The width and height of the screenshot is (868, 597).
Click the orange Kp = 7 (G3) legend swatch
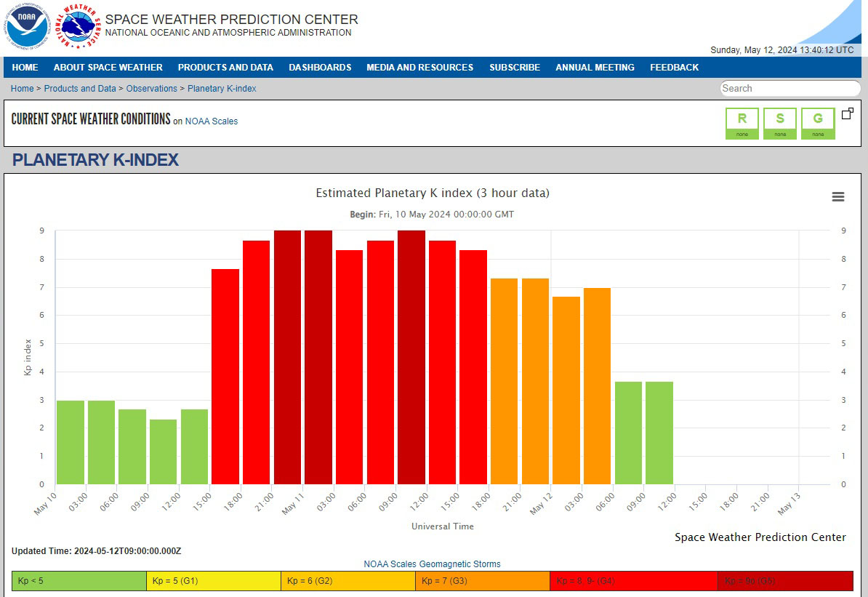pos(483,581)
